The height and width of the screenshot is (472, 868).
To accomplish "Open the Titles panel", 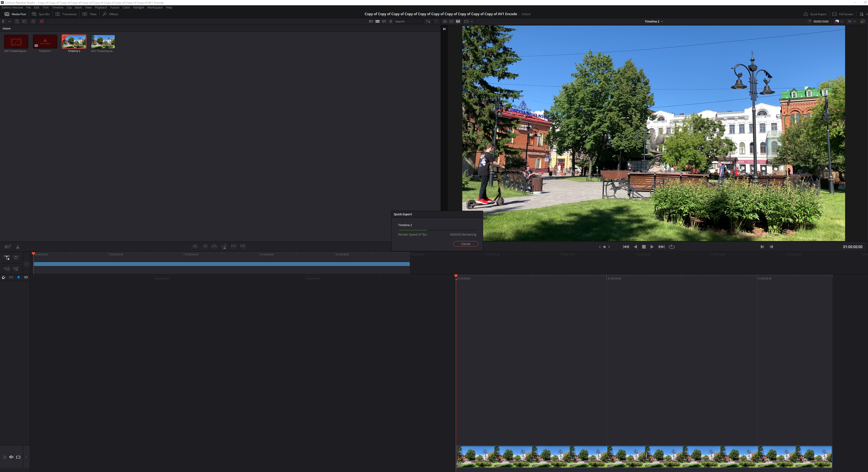I will (90, 14).
